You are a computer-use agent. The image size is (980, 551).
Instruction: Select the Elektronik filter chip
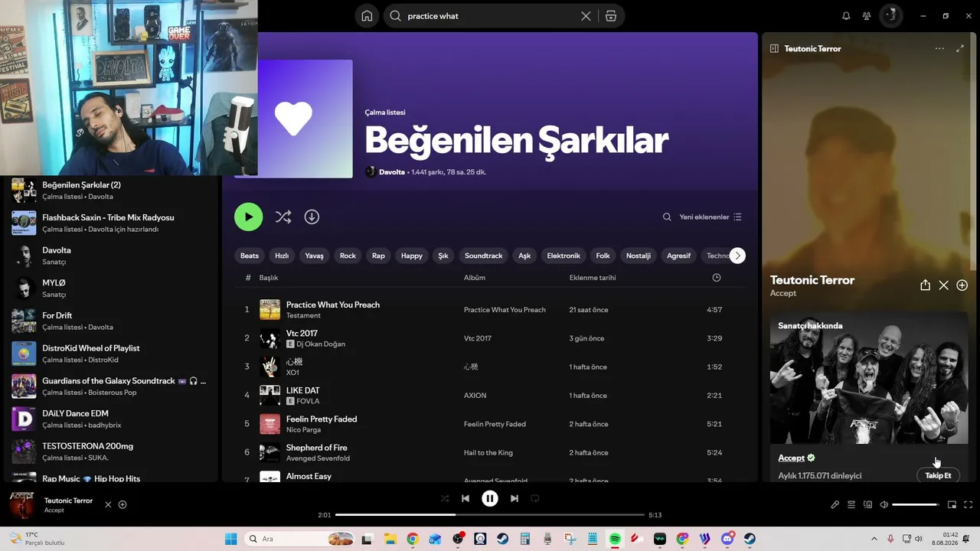coord(563,256)
